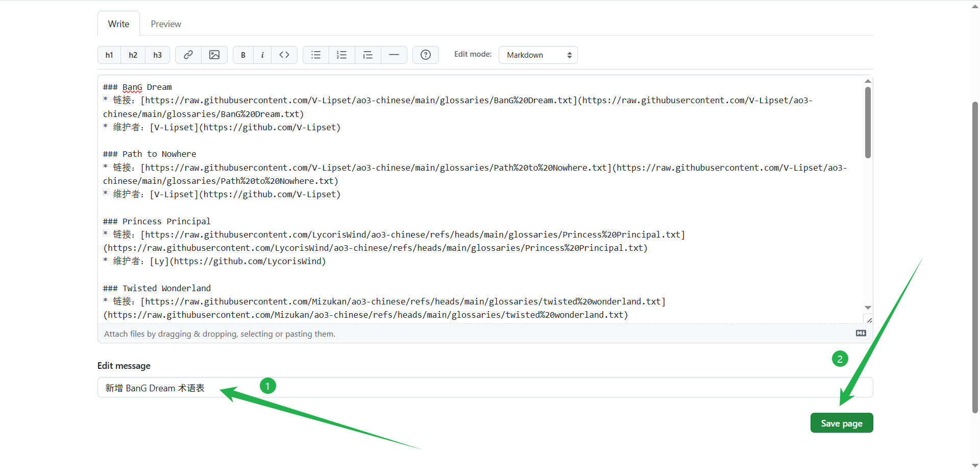Insert an image via the picture icon
This screenshot has width=980, height=471.
[x=214, y=55]
